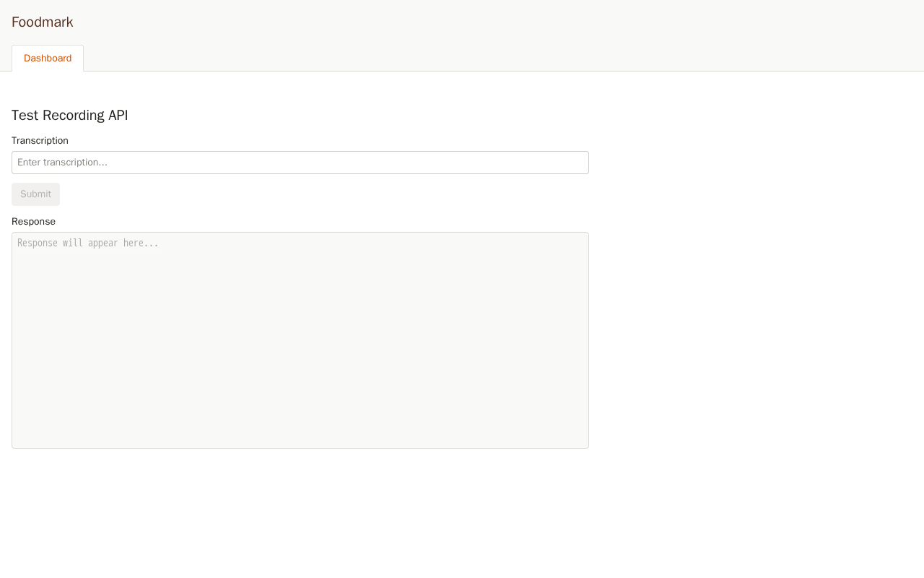The width and height of the screenshot is (924, 578).
Task: Click the app name Foodmark
Action: click(43, 22)
